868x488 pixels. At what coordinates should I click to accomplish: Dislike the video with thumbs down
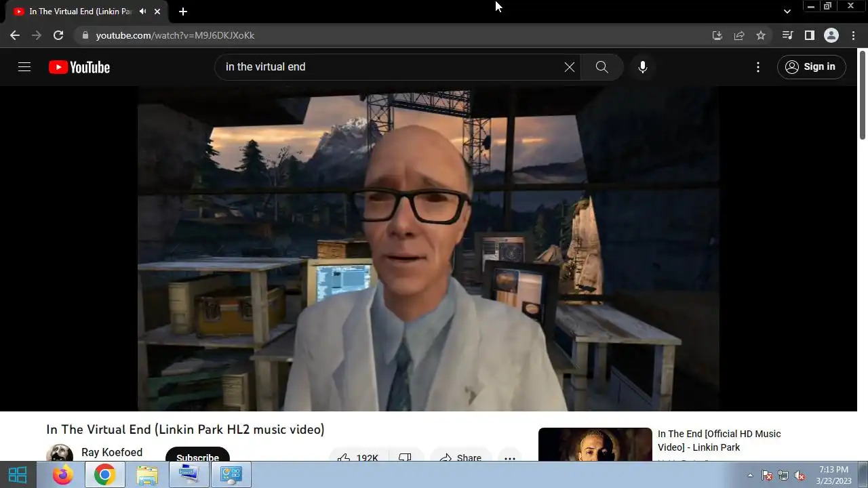tap(406, 455)
